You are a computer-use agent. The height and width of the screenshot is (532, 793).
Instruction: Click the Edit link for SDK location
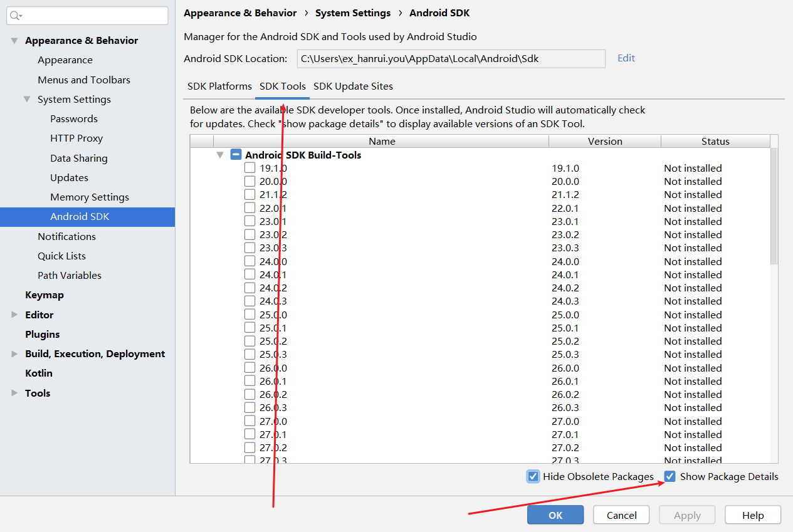626,58
